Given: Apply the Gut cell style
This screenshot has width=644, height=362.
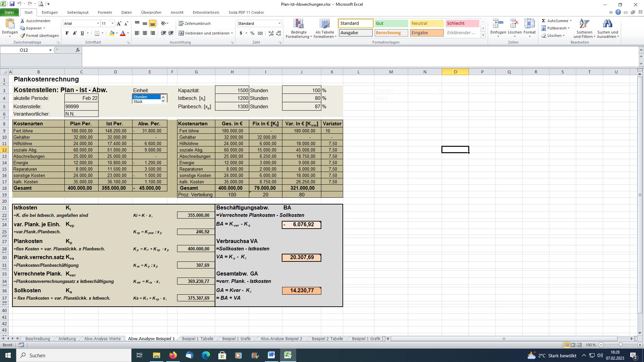Looking at the screenshot, I should tap(391, 23).
